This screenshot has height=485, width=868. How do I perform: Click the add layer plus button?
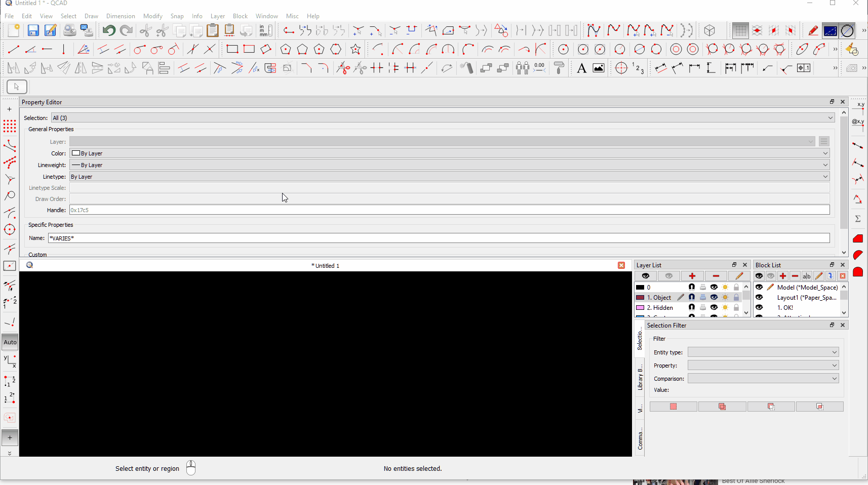tap(692, 276)
